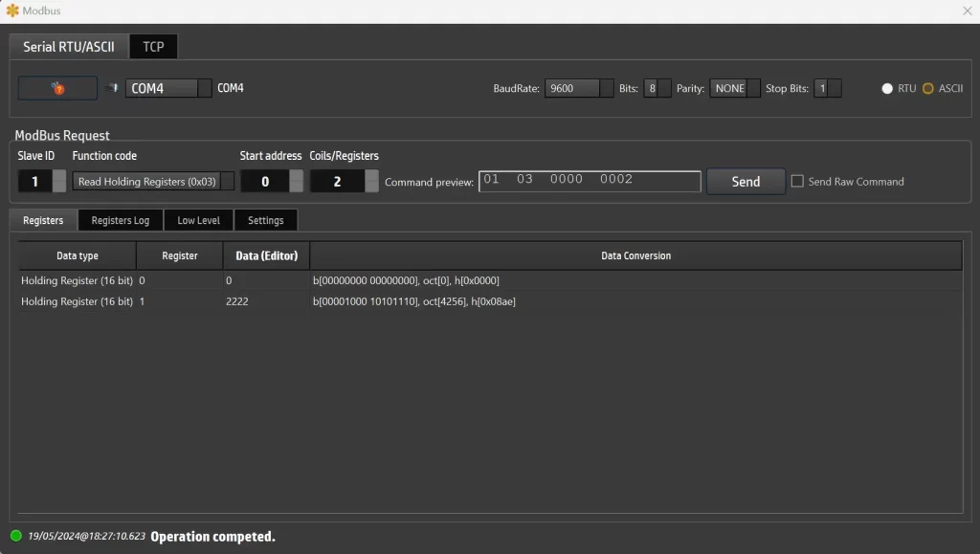Click the serial connect button with question-mark icon
The image size is (980, 554).
[x=57, y=88]
